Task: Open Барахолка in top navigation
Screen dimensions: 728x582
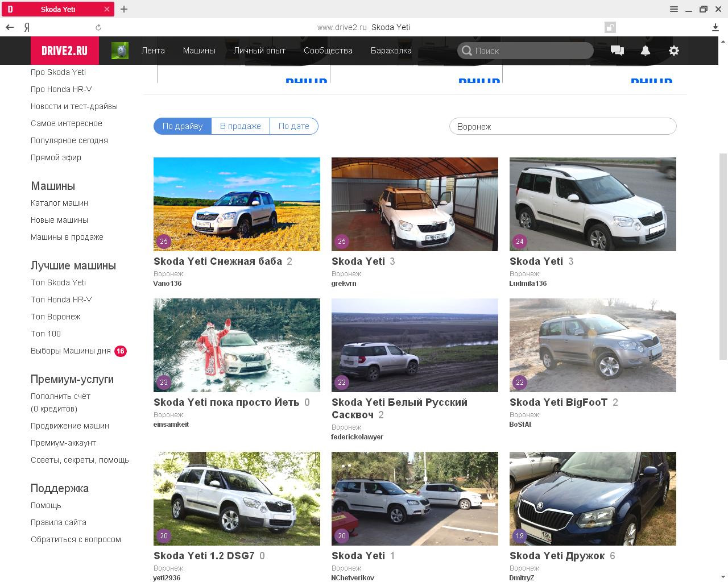Action: tap(391, 51)
